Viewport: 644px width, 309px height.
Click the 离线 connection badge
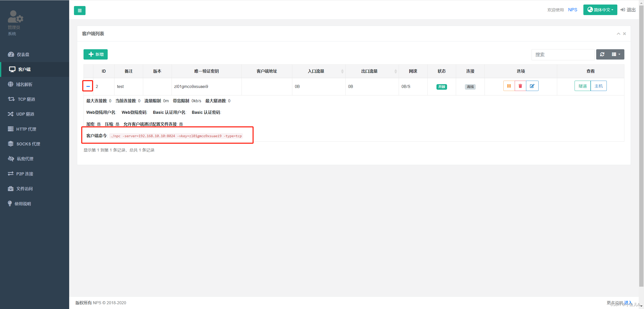tap(470, 87)
